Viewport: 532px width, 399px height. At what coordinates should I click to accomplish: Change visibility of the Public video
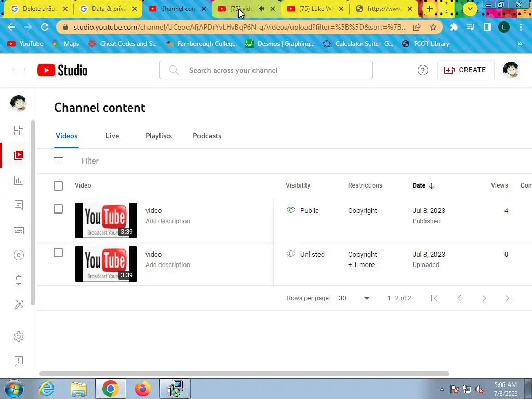303,210
